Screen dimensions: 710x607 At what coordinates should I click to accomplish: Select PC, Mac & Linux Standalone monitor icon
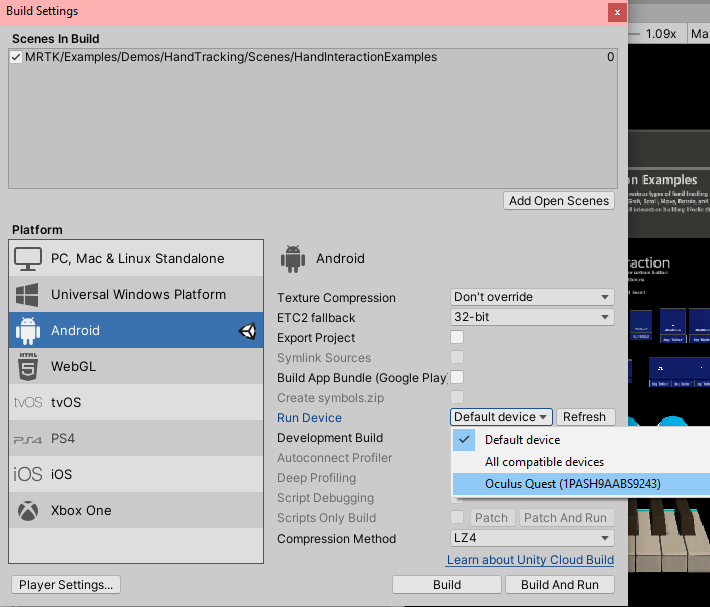[x=27, y=259]
